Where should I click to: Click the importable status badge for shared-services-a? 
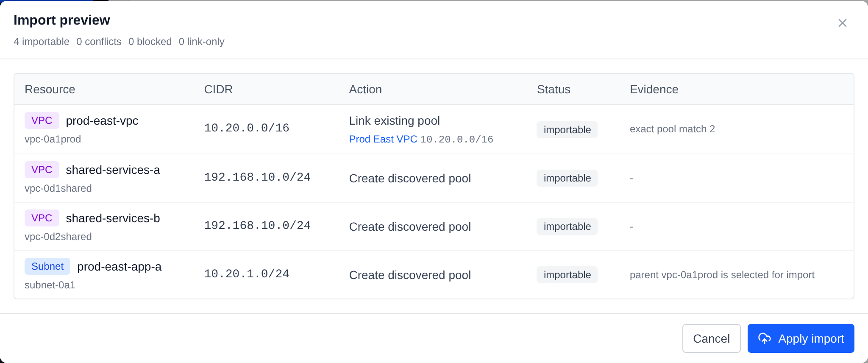pos(567,178)
